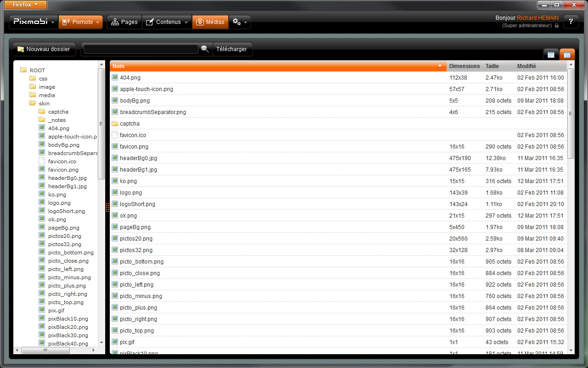Image resolution: width=588 pixels, height=368 pixels.
Task: Click the picto_bottom.png icon in list
Action: coord(115,261)
